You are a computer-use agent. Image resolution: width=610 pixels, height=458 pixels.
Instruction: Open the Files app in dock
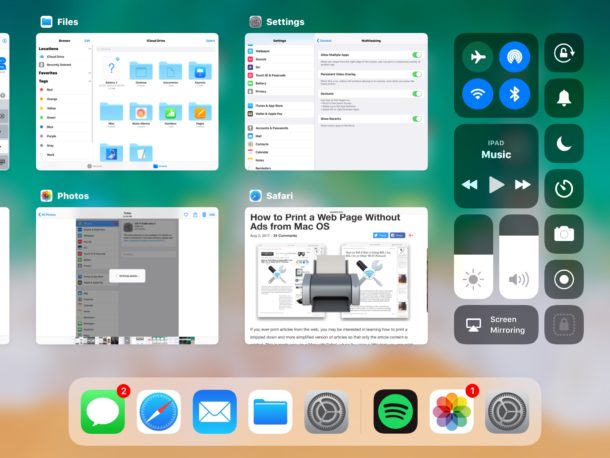tap(270, 411)
